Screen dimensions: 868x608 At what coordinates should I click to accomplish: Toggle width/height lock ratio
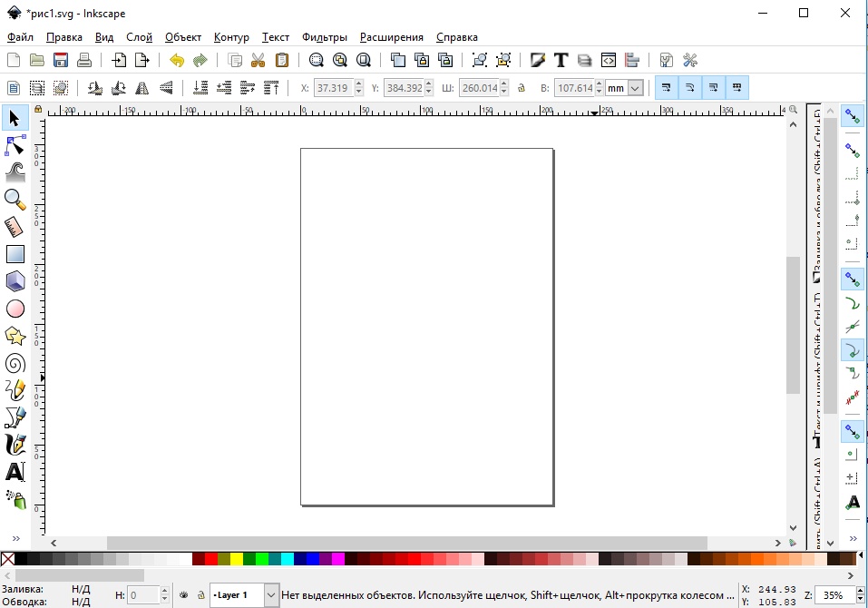tap(521, 87)
